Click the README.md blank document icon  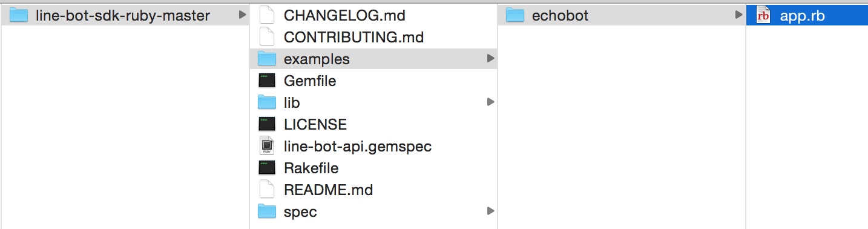267,190
